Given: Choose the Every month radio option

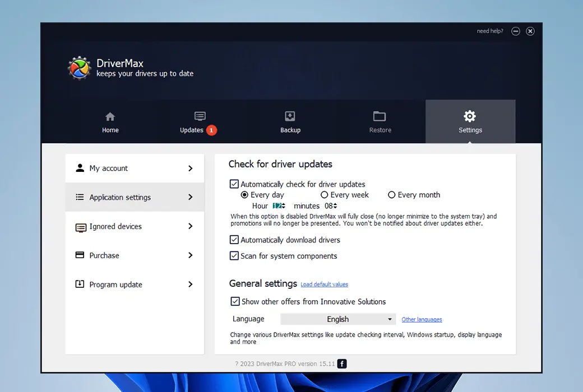Looking at the screenshot, I should [392, 195].
